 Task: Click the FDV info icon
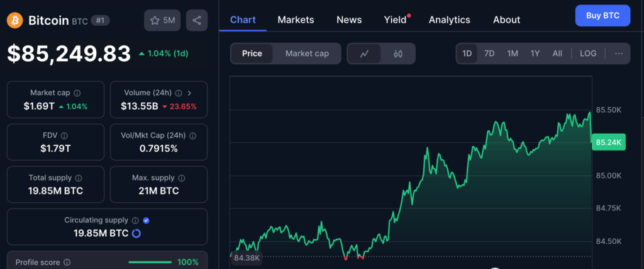tap(65, 135)
